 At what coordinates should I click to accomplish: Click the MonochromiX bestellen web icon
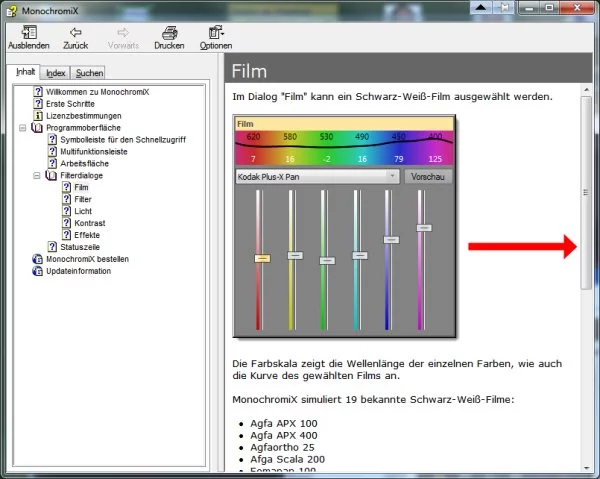[x=38, y=259]
